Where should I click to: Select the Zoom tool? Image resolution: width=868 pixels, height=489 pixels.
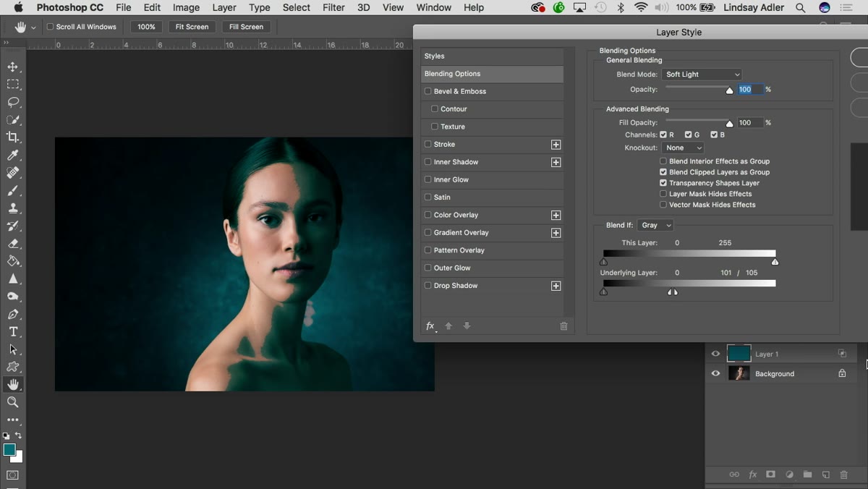click(x=13, y=402)
